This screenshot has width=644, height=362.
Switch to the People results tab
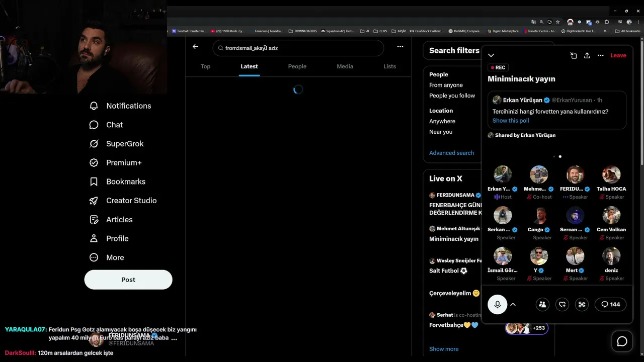(297, 66)
